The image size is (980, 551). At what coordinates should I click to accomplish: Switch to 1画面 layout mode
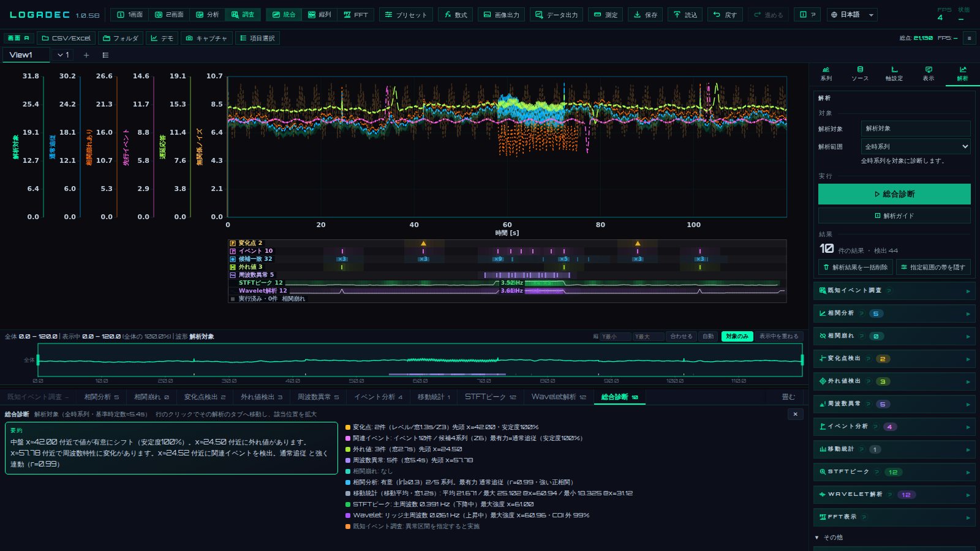click(x=129, y=15)
